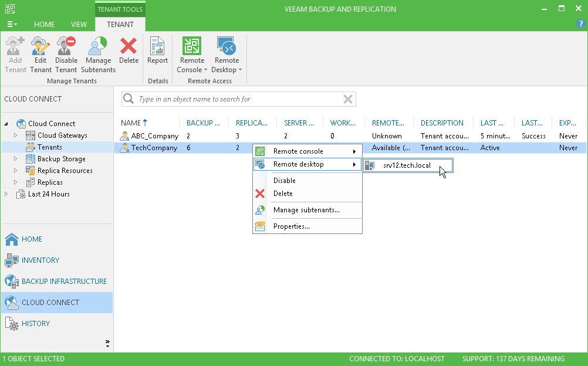Image resolution: width=588 pixels, height=366 pixels.
Task: Click the Properties context menu icon
Action: coord(260,226)
